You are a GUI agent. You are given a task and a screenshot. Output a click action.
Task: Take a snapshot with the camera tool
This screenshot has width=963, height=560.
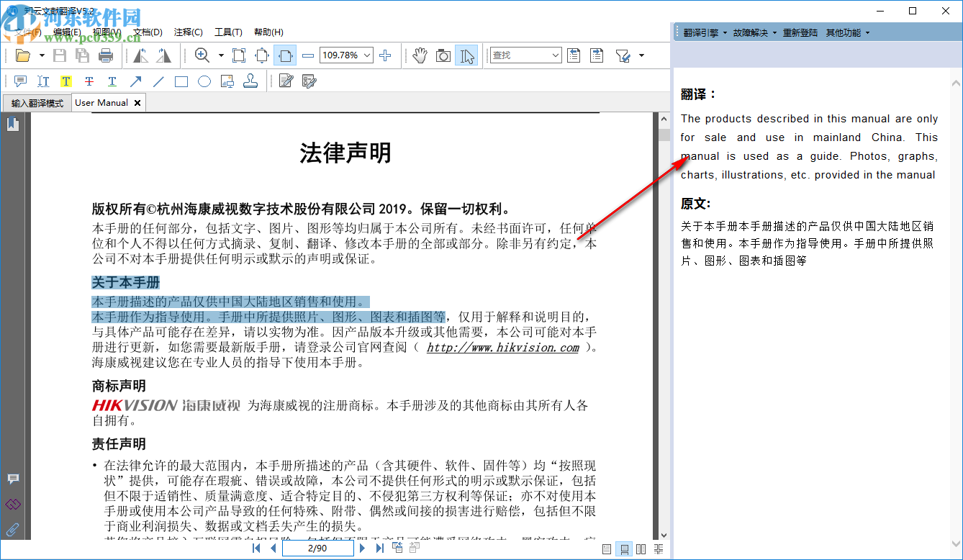(x=443, y=55)
